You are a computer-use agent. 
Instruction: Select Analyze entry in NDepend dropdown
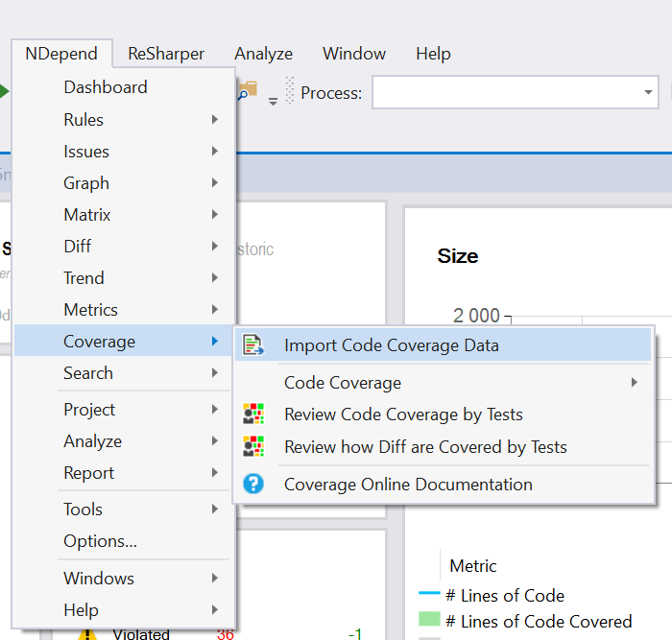click(124, 441)
